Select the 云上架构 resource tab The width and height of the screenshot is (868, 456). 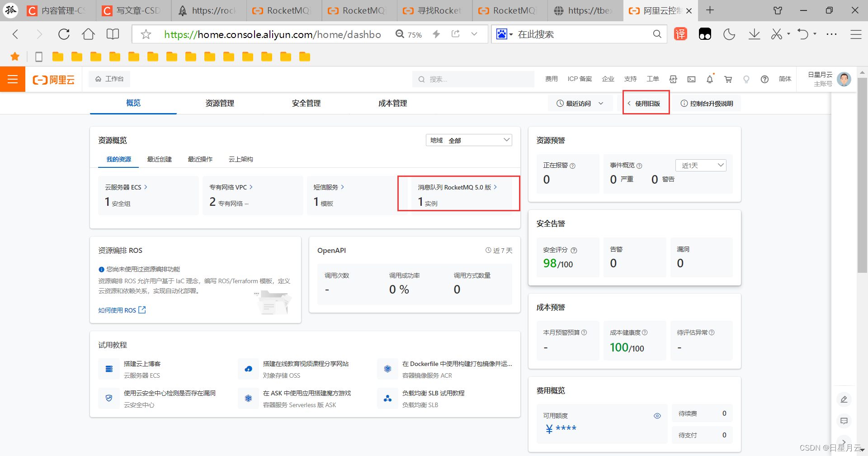(241, 159)
